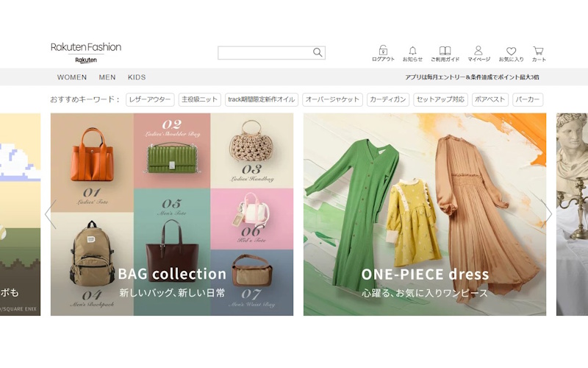Click the small Rakuten logo under the title
Image resolution: width=588 pixels, height=368 pixels.
click(86, 60)
